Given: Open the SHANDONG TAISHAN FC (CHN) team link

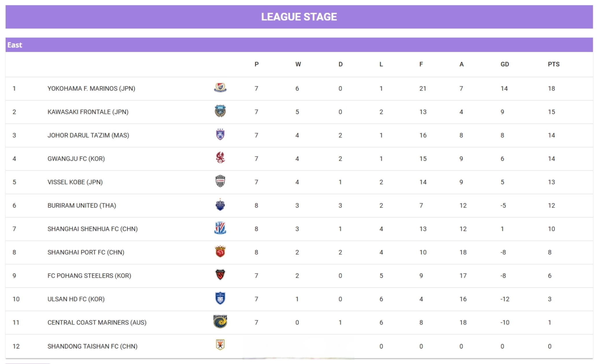Looking at the screenshot, I should pos(92,346).
